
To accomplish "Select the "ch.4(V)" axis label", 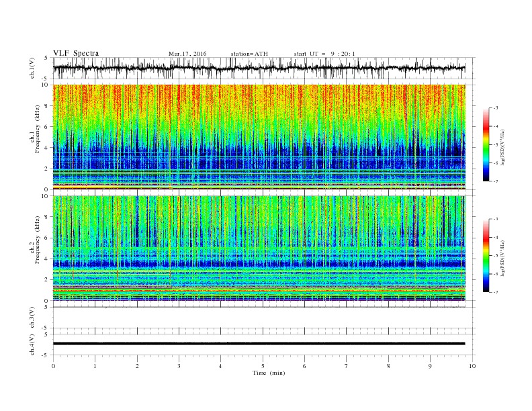I will (x=32, y=345).
